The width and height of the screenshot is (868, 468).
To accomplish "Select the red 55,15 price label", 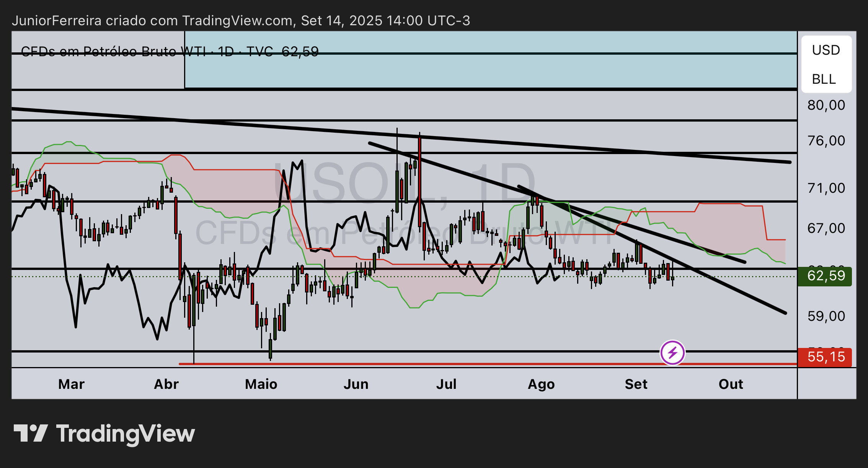I will point(825,357).
